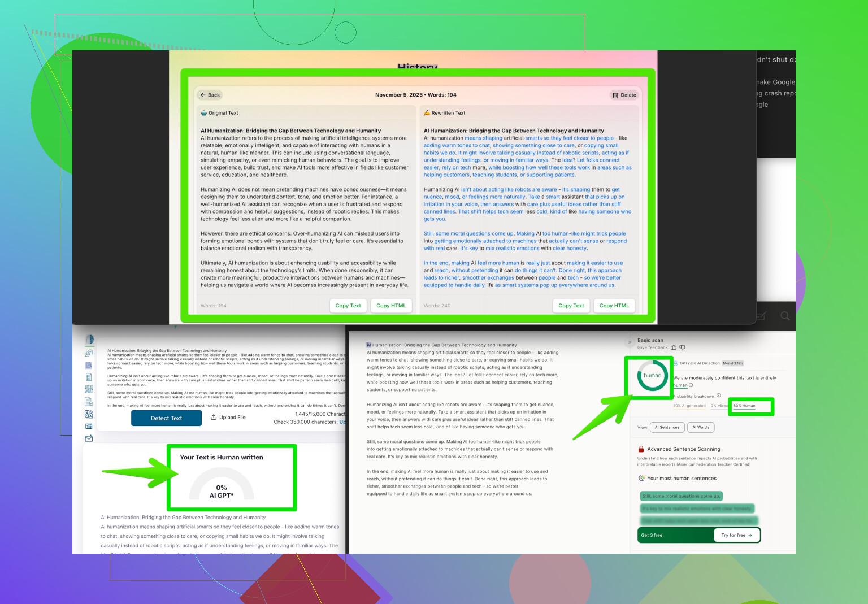Click the magnifier search icon at right
This screenshot has height=604, width=868.
(785, 316)
